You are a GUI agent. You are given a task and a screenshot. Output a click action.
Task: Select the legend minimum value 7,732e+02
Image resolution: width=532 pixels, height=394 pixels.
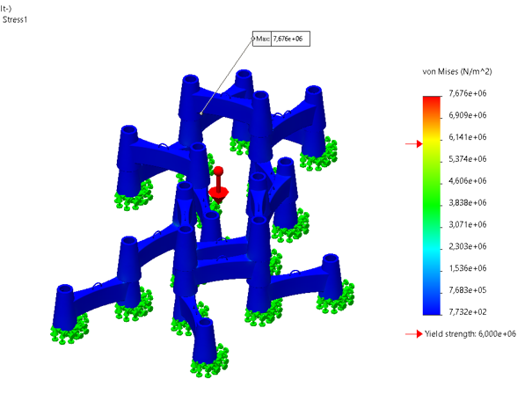pos(468,312)
